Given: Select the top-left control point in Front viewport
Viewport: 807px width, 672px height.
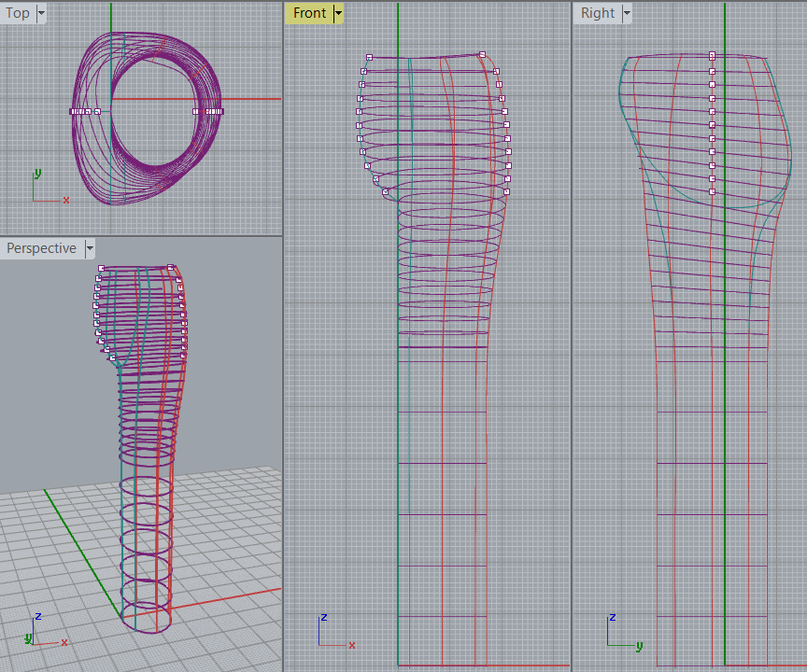Looking at the screenshot, I should click(x=370, y=57).
